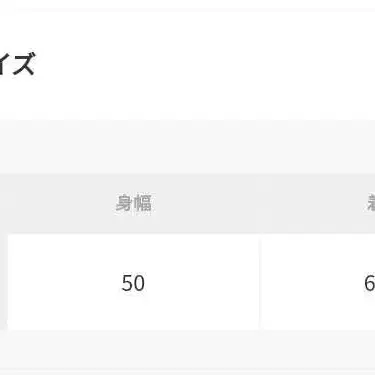Select the 身幅 column header

coord(133,203)
